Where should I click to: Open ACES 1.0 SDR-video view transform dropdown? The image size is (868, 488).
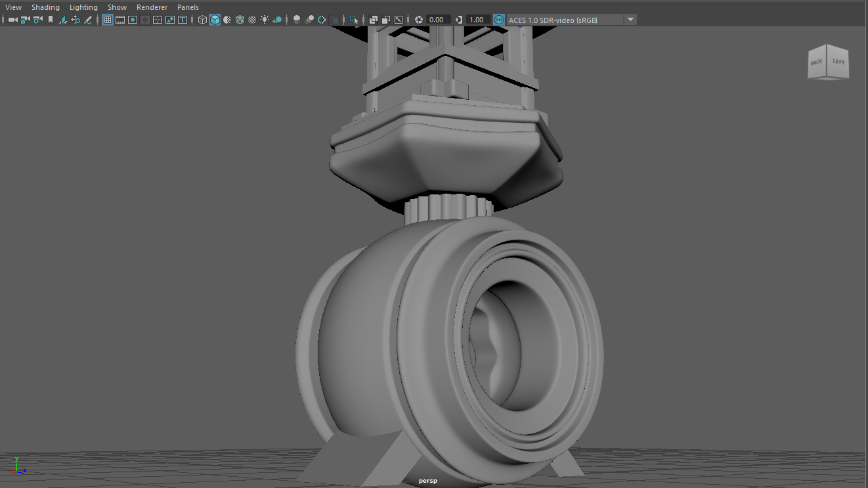pyautogui.click(x=630, y=20)
